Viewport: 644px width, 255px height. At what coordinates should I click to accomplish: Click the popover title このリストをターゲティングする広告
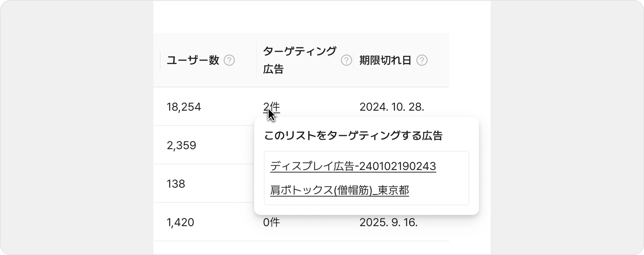click(x=353, y=136)
